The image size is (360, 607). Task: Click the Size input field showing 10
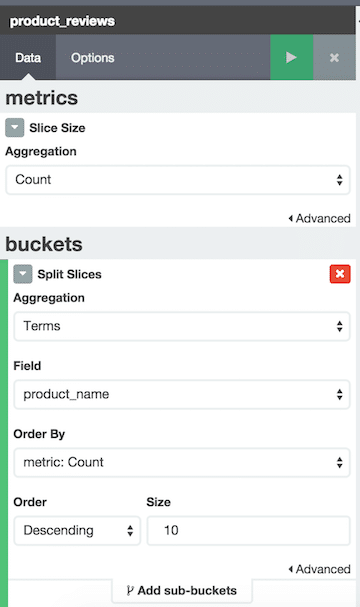coord(249,531)
